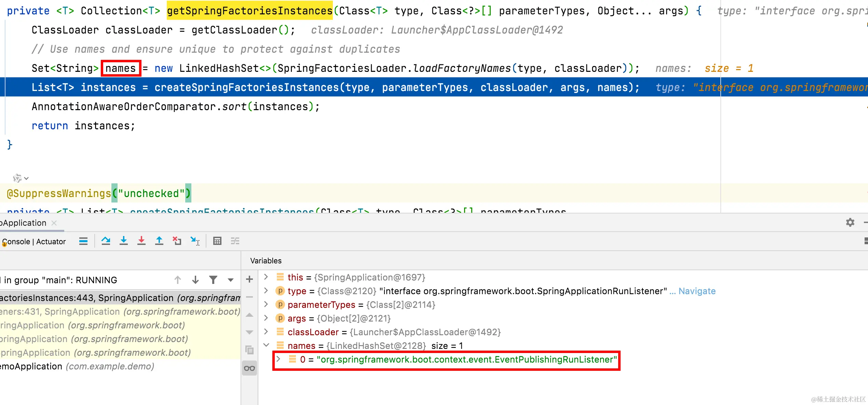868x405 pixels.
Task: Collapse the names variable node
Action: point(267,345)
